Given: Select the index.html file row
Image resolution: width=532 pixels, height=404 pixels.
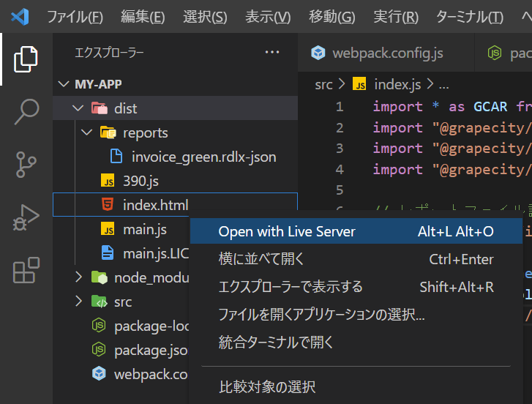Looking at the screenshot, I should (x=176, y=205).
